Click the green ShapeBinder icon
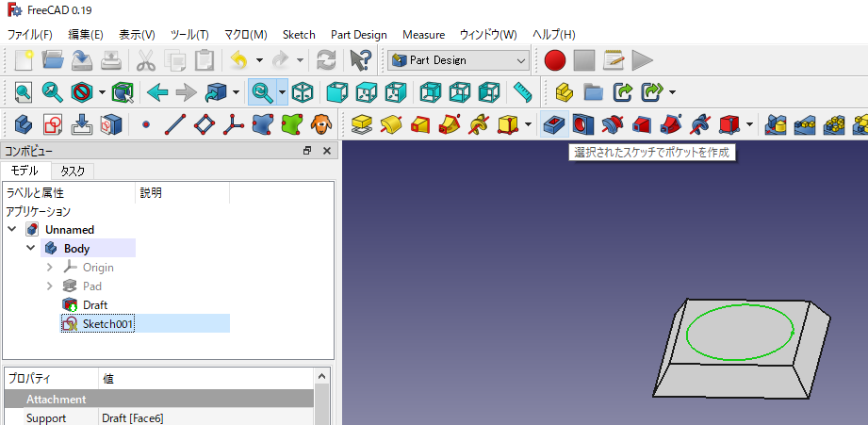 [x=292, y=124]
